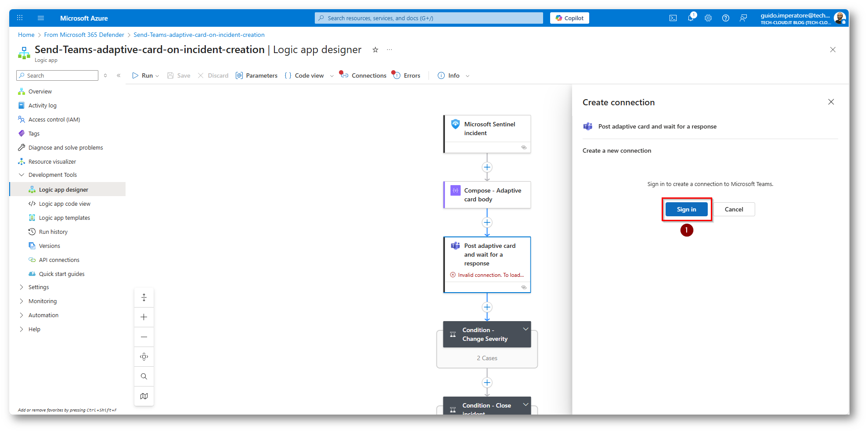
Task: Collapse the Condition - Change Severity node
Action: tap(526, 329)
